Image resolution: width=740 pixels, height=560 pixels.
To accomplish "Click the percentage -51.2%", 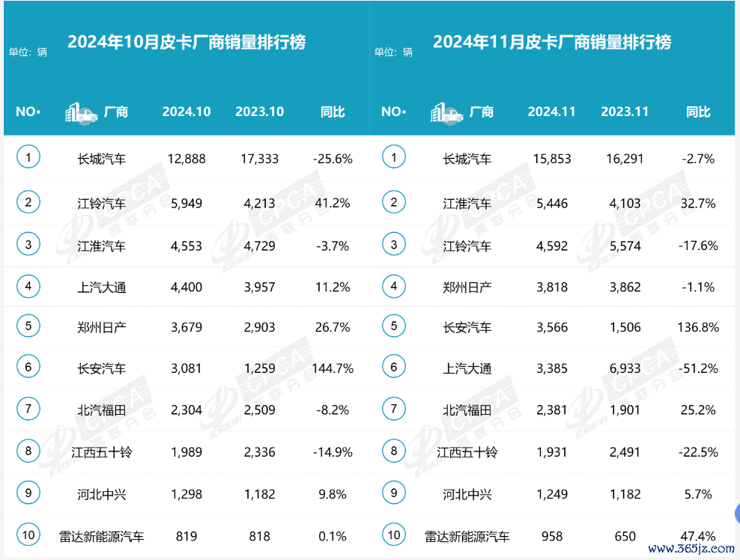I will click(x=698, y=368).
